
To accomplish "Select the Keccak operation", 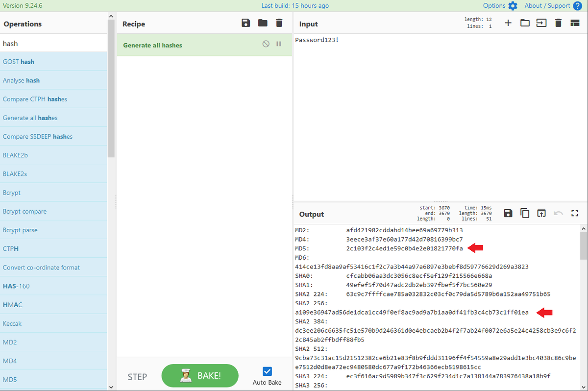I will pyautogui.click(x=53, y=323).
